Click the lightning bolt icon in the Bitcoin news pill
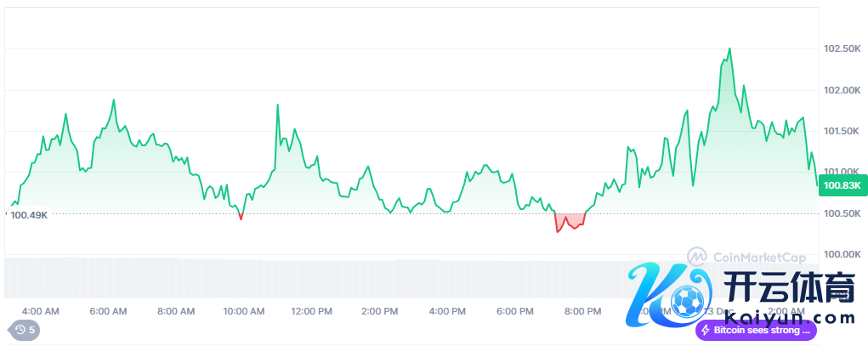Screen dimensions: 868x346 tap(705, 330)
